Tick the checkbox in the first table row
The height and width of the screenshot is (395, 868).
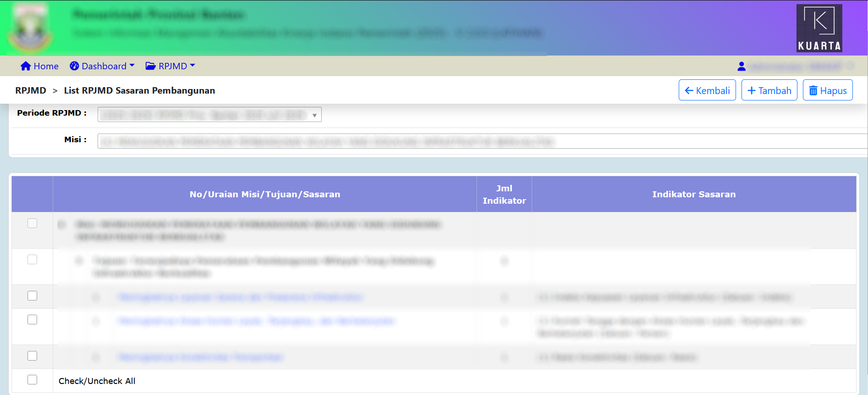click(x=32, y=223)
